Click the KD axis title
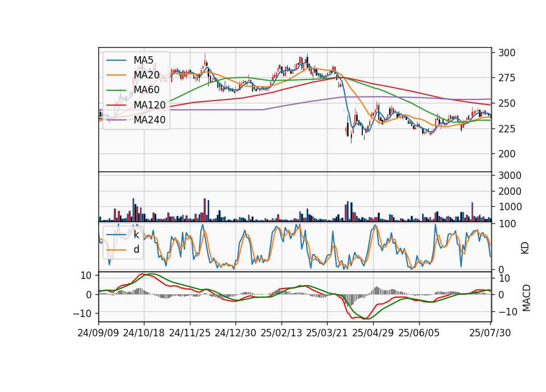The height and width of the screenshot is (392, 546). (x=525, y=248)
